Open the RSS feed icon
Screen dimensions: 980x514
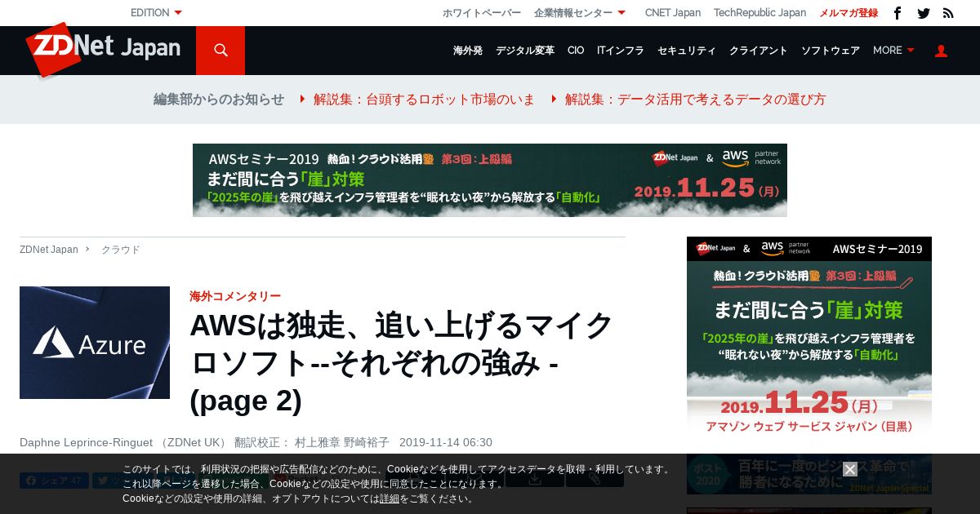tap(948, 13)
